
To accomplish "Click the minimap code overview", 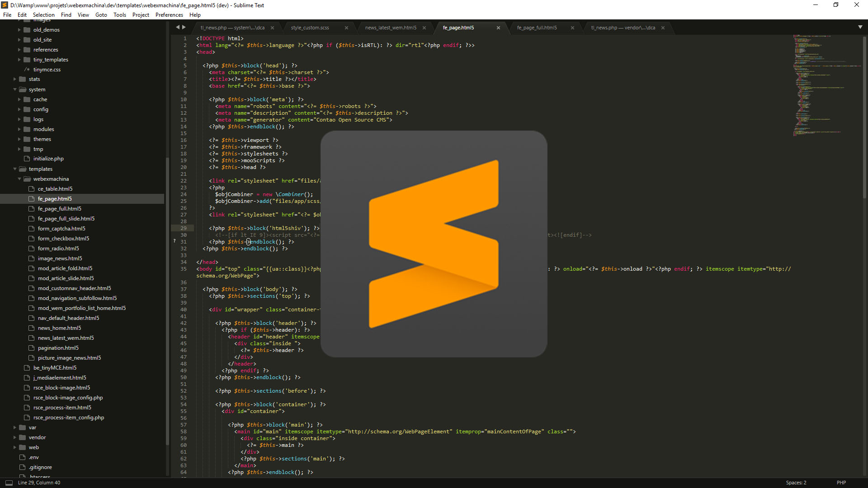I will click(x=826, y=86).
